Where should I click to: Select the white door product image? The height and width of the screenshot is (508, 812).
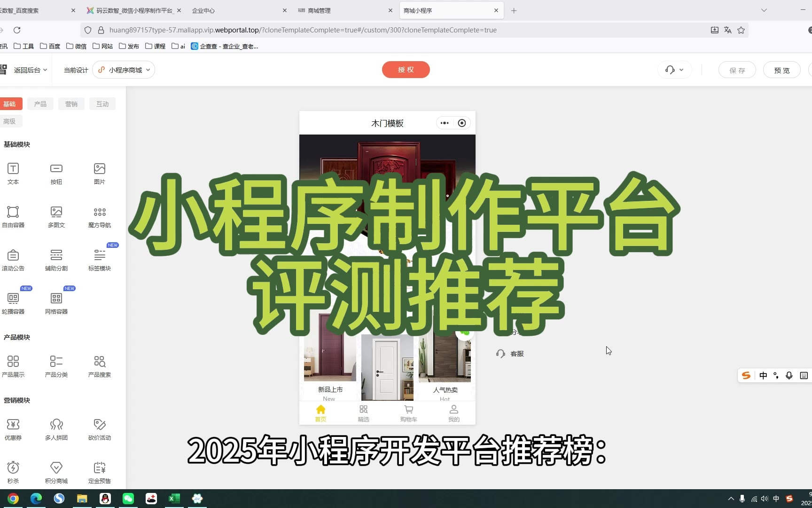(x=387, y=368)
